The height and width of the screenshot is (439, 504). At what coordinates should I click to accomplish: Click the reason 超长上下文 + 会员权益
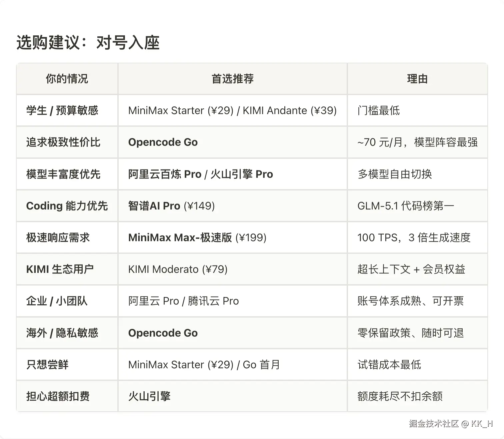417,269
